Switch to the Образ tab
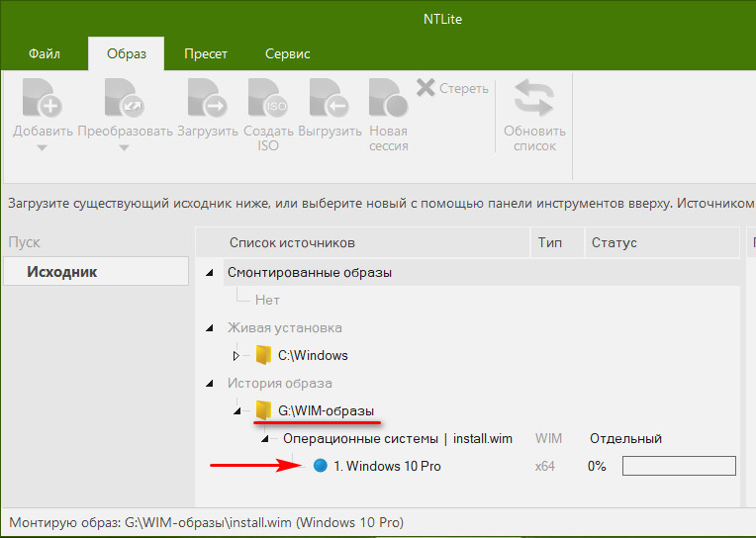Image resolution: width=756 pixels, height=538 pixels. [x=127, y=53]
